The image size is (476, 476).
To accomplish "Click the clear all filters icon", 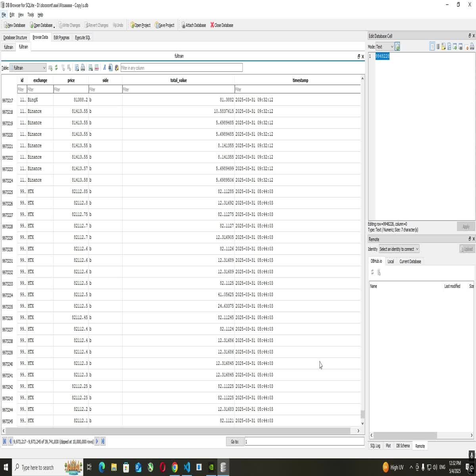I will pyautogui.click(x=63, y=68).
